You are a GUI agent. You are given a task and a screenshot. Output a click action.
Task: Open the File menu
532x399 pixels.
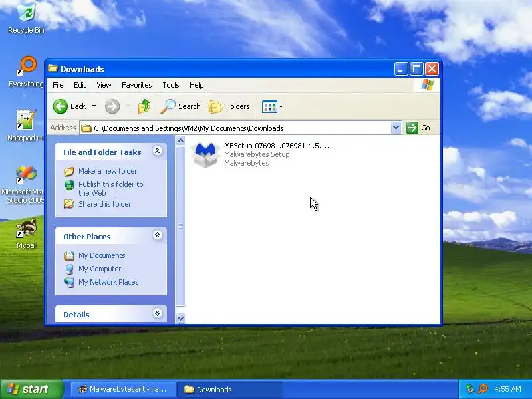tap(58, 85)
